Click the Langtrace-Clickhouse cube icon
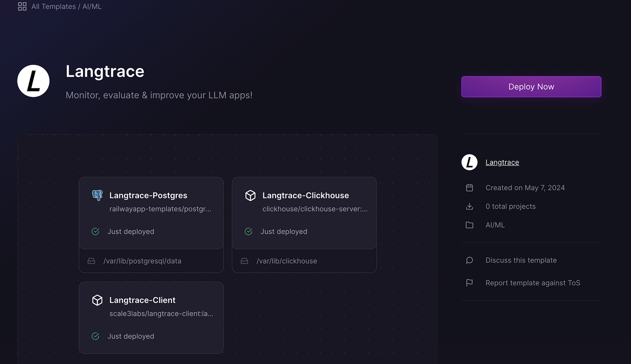The width and height of the screenshot is (631, 364). pos(250,195)
